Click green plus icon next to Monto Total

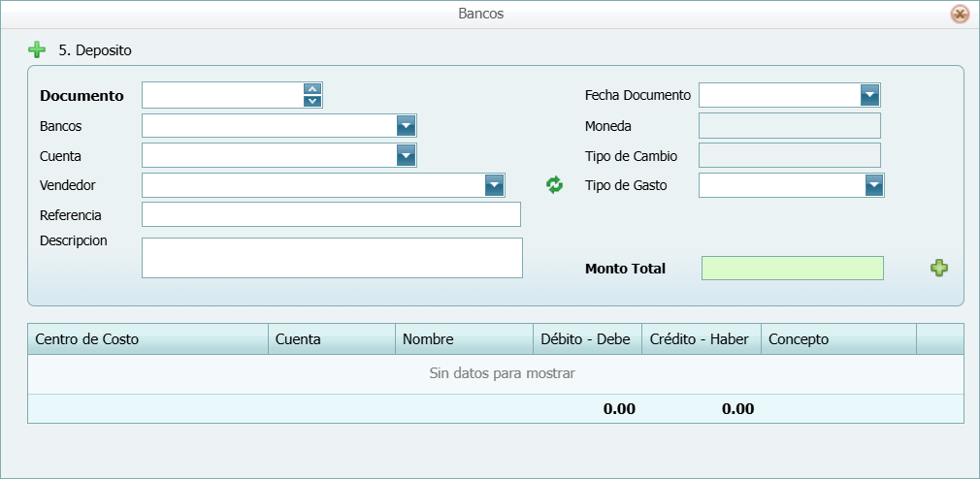pos(938,269)
